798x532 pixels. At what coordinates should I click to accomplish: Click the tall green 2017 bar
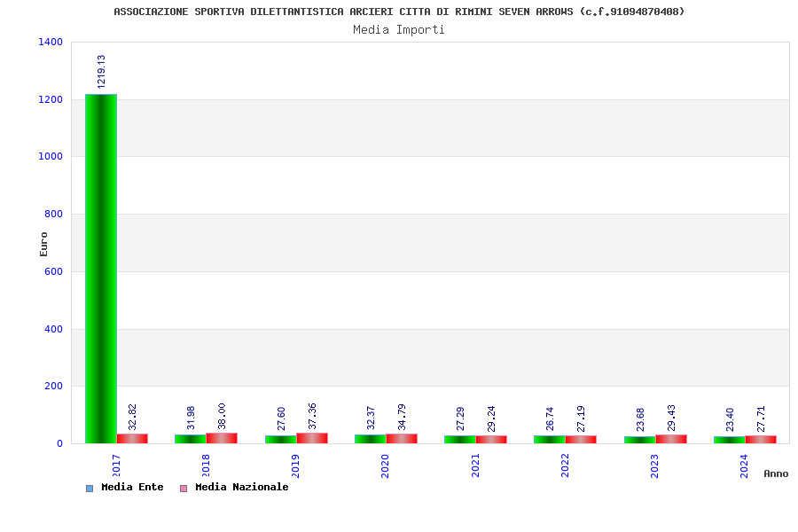[x=101, y=269]
